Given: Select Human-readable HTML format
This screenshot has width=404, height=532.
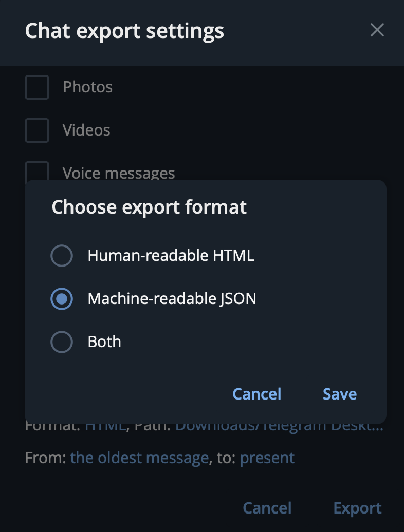Looking at the screenshot, I should point(62,255).
